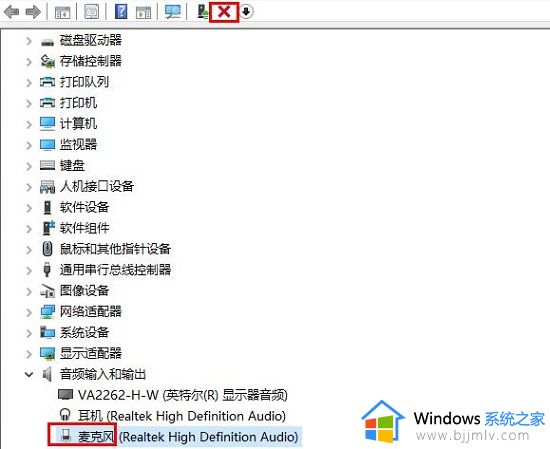Click the keyboard icon beside 键盘
Screen dimensions: 550x449
pyautogui.click(x=47, y=165)
